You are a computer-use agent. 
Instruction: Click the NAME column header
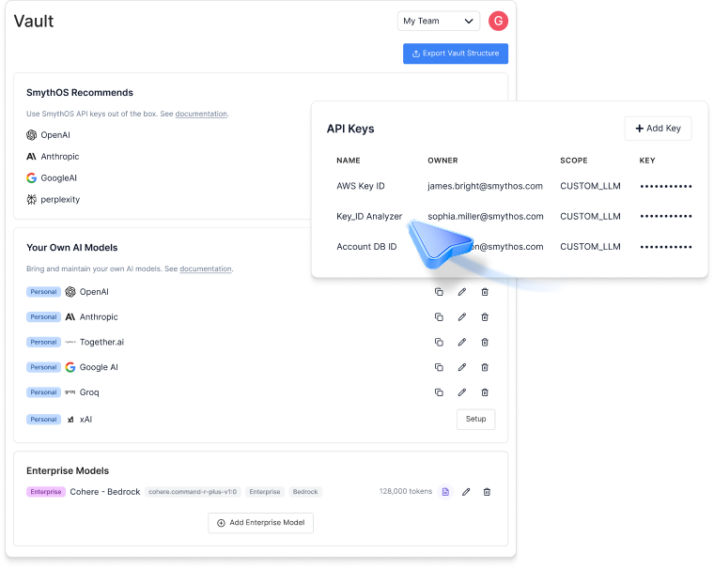coord(348,160)
